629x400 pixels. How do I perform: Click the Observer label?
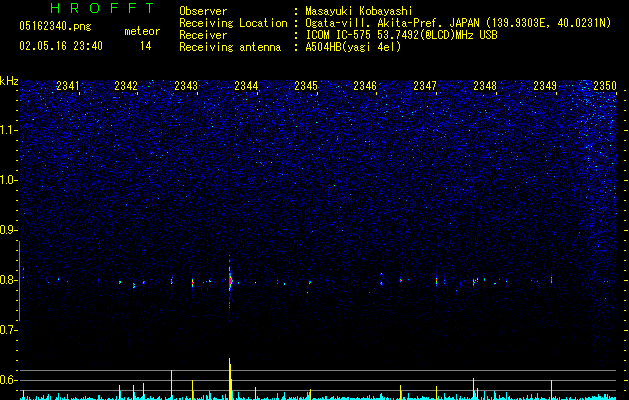[203, 11]
